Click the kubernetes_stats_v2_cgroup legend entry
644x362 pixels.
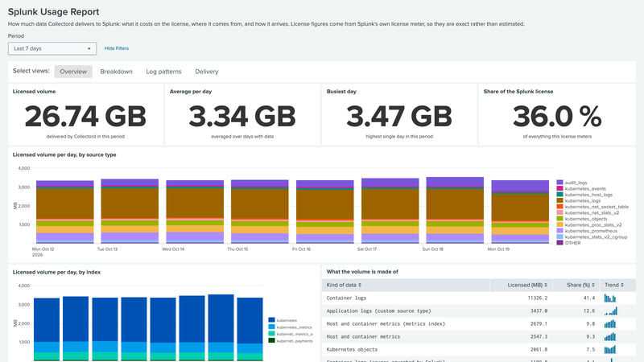point(592,237)
